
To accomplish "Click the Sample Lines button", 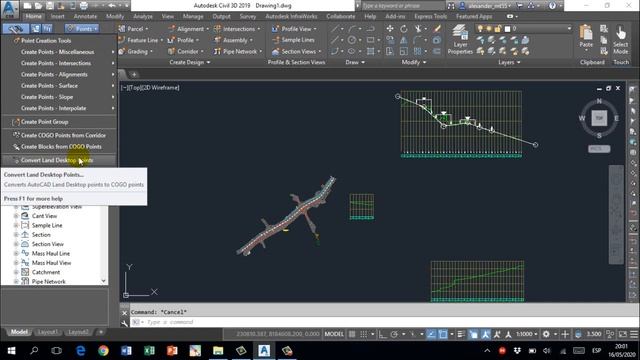I will click(293, 40).
